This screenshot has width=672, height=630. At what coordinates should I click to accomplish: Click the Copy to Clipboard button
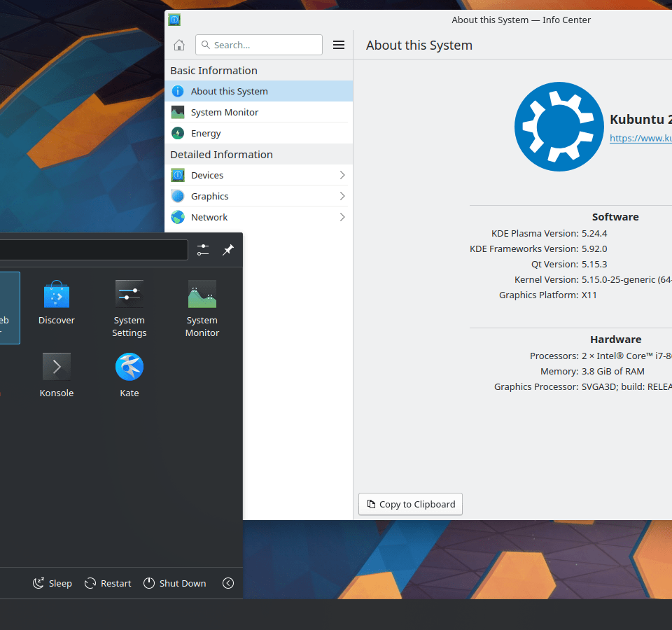pos(411,504)
